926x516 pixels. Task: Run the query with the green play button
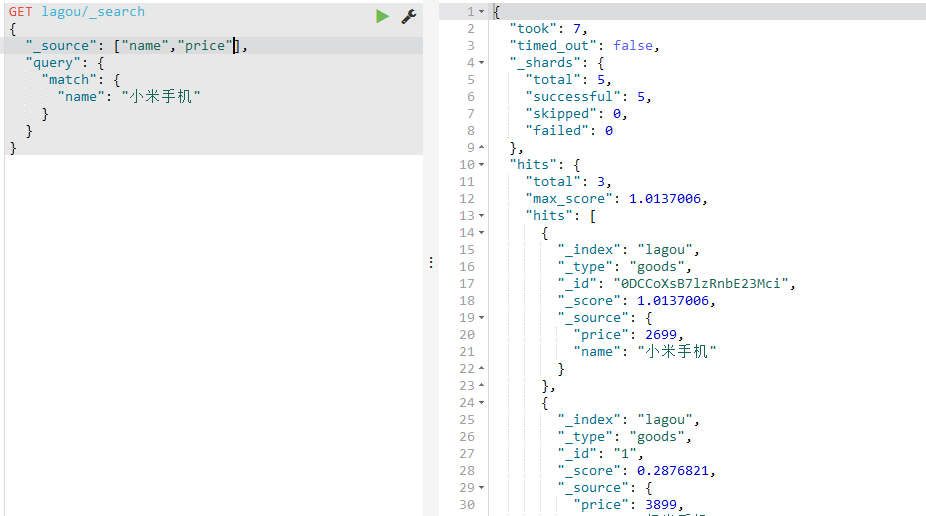pos(382,16)
